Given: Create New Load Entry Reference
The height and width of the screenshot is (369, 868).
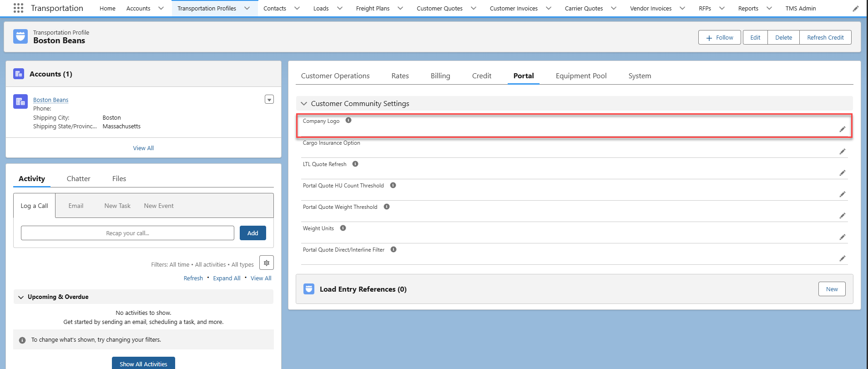Looking at the screenshot, I should point(832,289).
